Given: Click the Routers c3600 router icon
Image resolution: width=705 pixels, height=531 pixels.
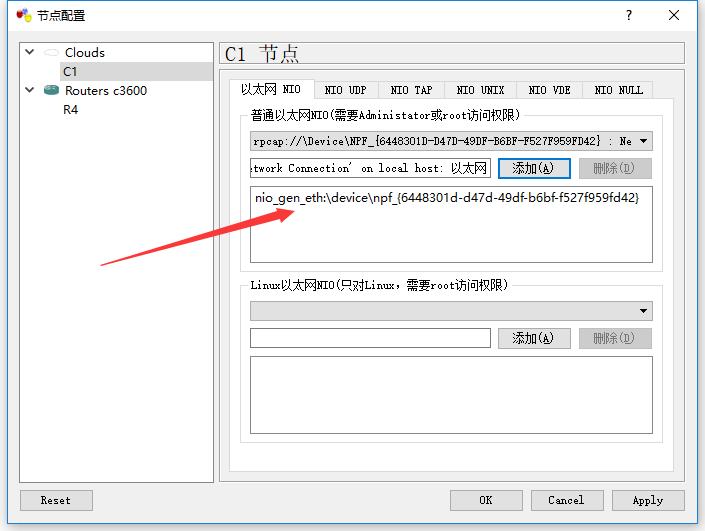Looking at the screenshot, I should click(51, 90).
